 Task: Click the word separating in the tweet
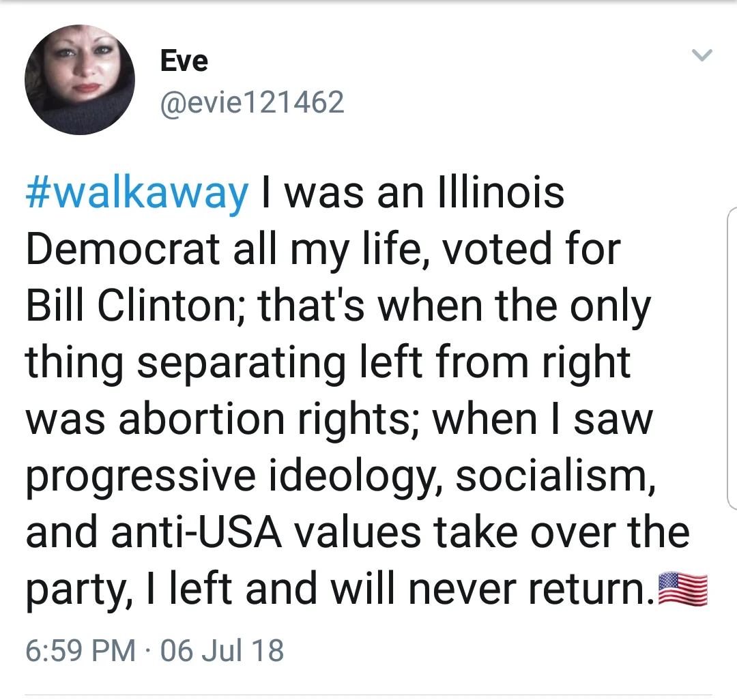[241, 364]
